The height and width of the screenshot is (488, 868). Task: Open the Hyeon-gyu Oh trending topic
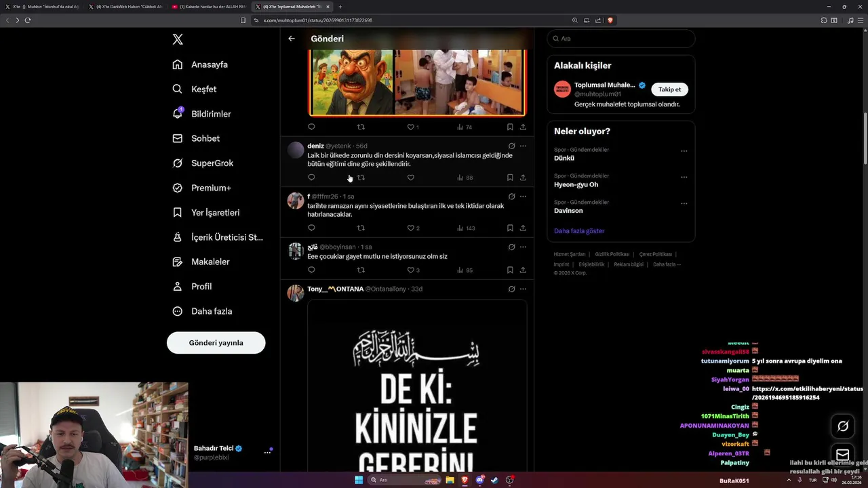click(x=576, y=184)
